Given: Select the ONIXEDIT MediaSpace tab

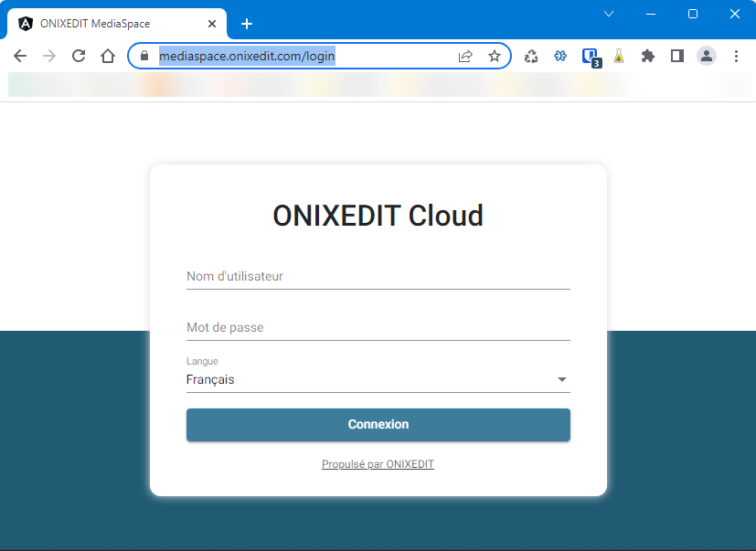Looking at the screenshot, I should (117, 24).
